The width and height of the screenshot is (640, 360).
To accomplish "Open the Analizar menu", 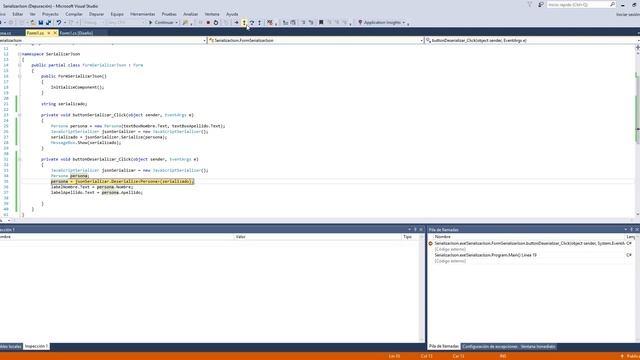I will coord(190,14).
